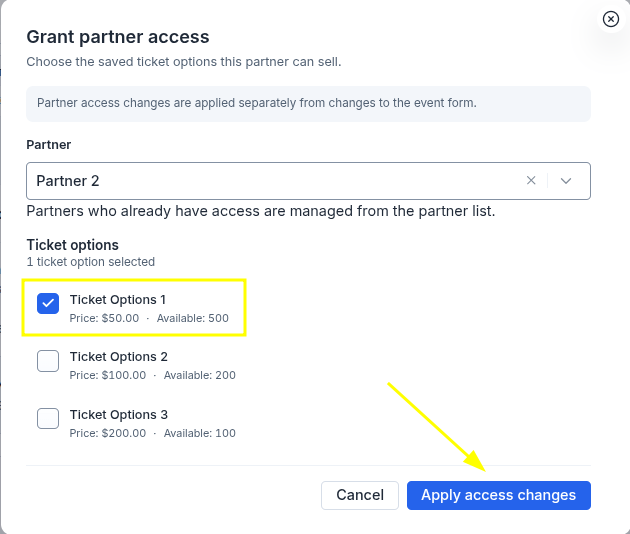Enable the Ticket Options 2 checkbox
Image resolution: width=630 pixels, height=534 pixels.
tap(48, 361)
